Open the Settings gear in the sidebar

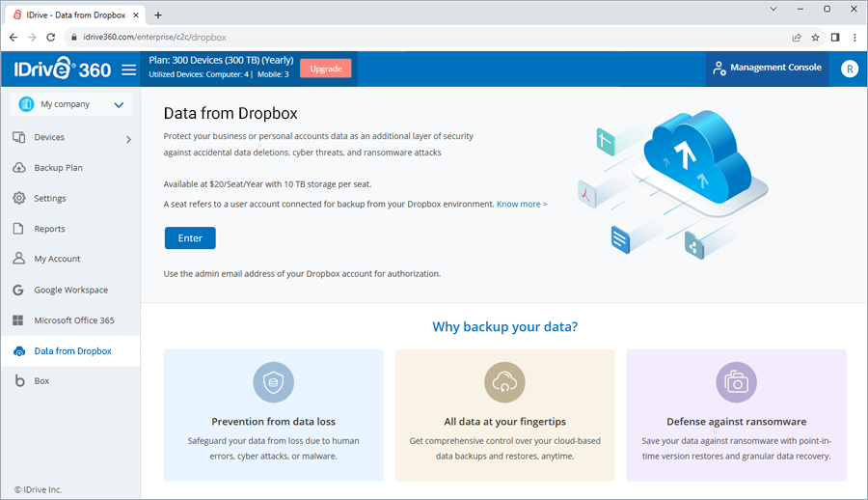click(x=19, y=198)
